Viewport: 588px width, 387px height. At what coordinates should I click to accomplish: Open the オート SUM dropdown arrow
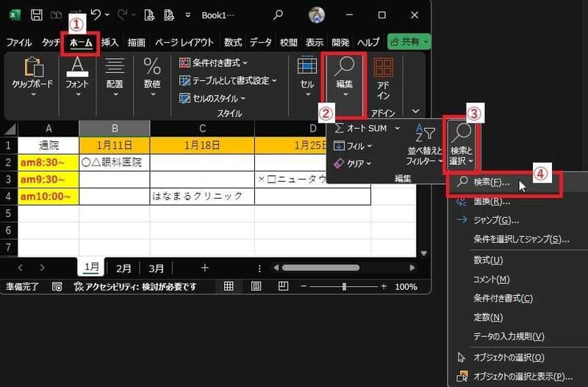[x=398, y=128]
